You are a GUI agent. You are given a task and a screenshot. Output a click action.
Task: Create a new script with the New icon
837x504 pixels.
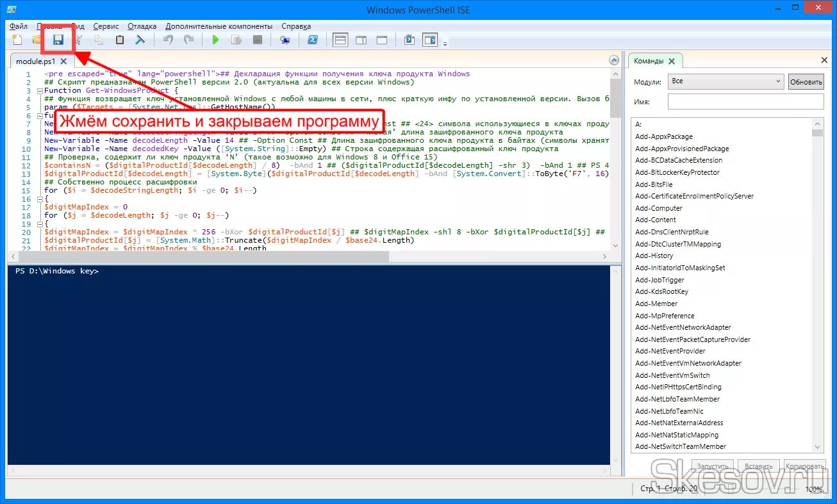pos(17,40)
